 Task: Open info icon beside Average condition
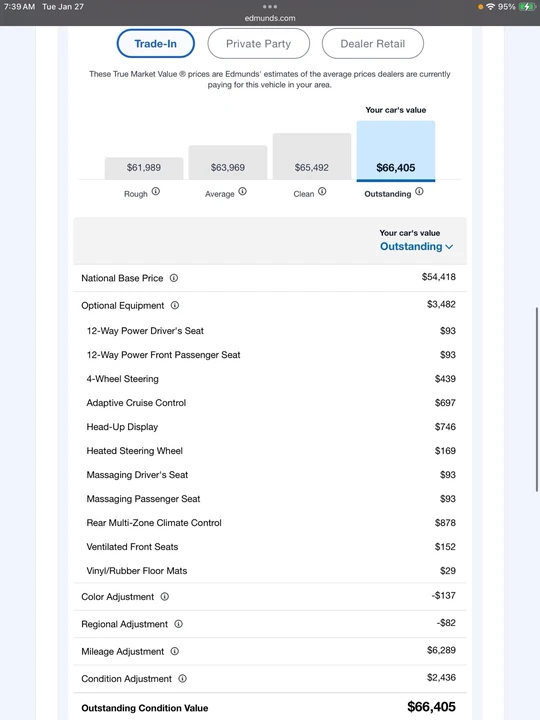242,191
